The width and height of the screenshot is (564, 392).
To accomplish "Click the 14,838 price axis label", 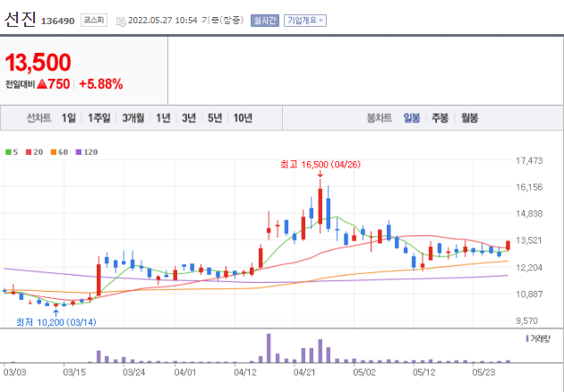I will pos(529,214).
